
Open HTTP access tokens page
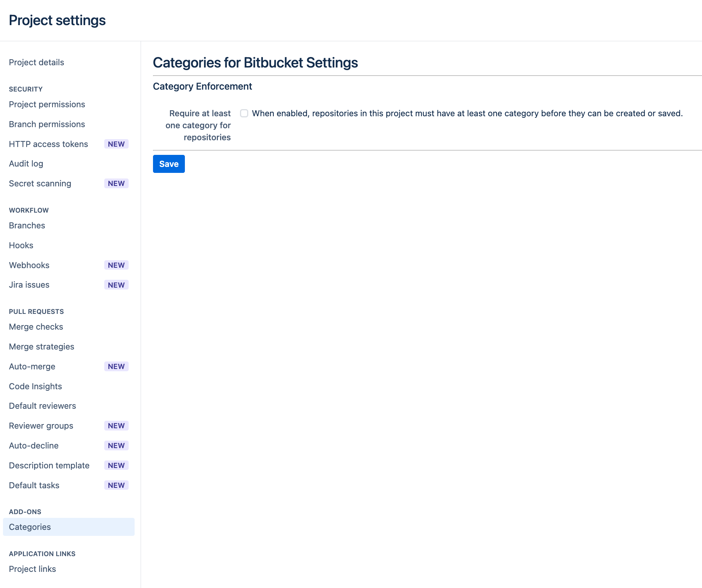click(48, 144)
